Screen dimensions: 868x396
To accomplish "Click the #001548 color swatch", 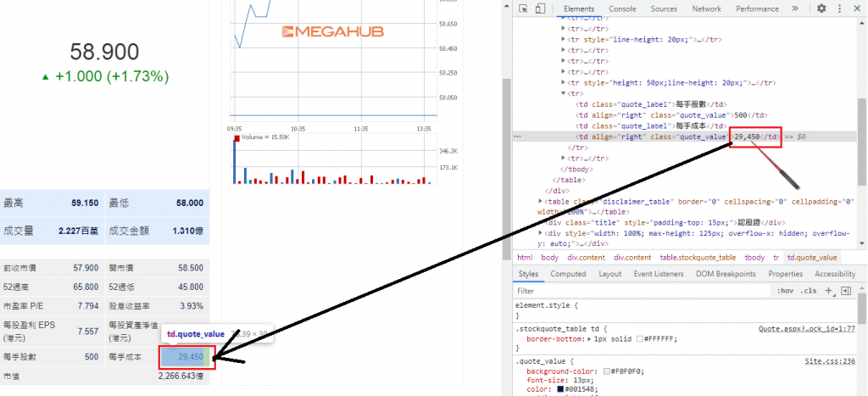I will click(x=562, y=389).
